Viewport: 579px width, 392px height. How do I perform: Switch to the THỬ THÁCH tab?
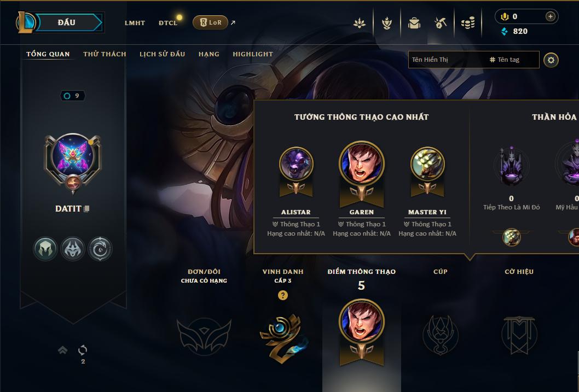click(105, 54)
